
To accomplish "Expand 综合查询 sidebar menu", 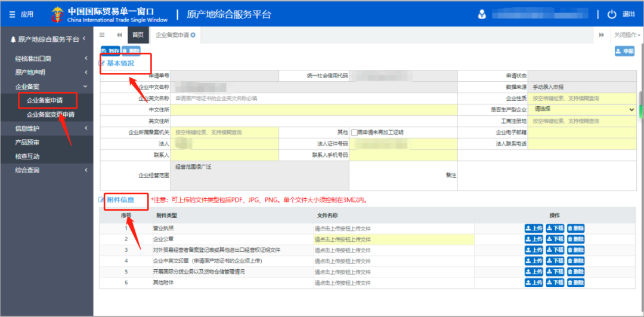I will [x=47, y=170].
